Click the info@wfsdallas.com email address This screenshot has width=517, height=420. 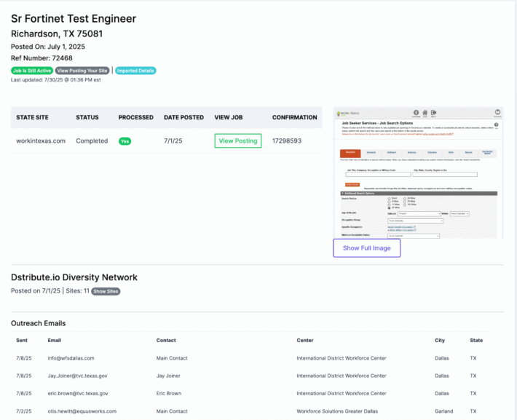point(71,358)
